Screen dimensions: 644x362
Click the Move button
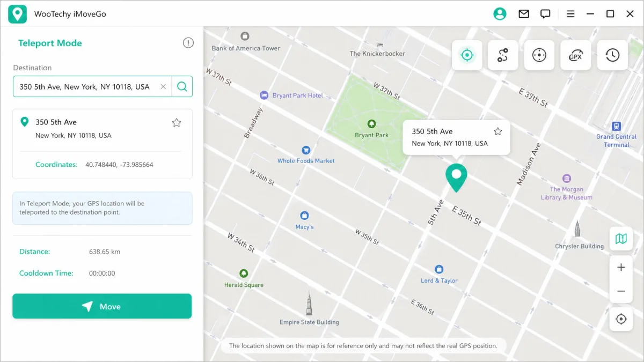[x=102, y=306]
